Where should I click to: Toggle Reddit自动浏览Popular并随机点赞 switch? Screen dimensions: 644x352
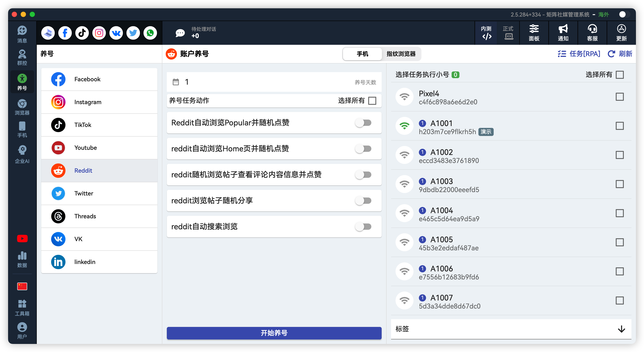tap(363, 123)
